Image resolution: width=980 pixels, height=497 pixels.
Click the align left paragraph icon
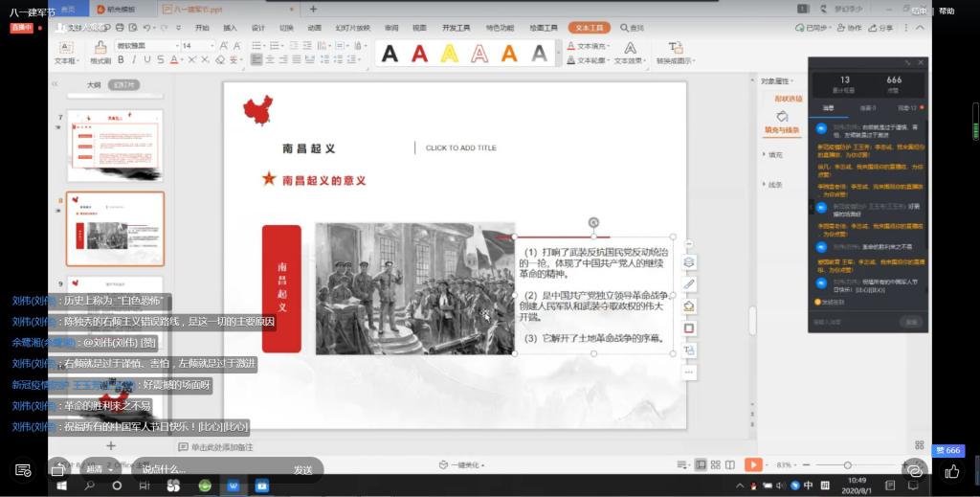point(256,59)
